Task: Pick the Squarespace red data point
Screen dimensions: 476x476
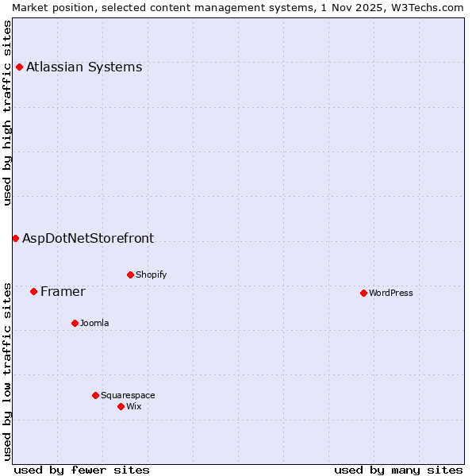Action: 95,395
